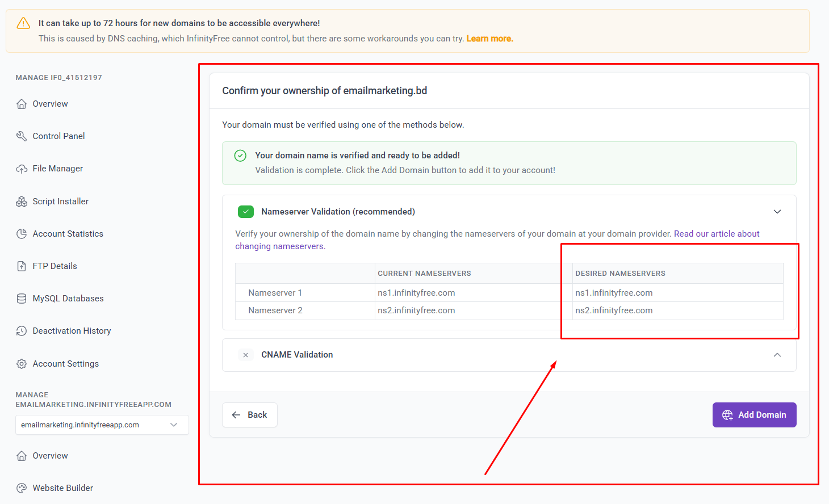
Task: Collapse the Nameserver Validation section
Action: click(777, 211)
